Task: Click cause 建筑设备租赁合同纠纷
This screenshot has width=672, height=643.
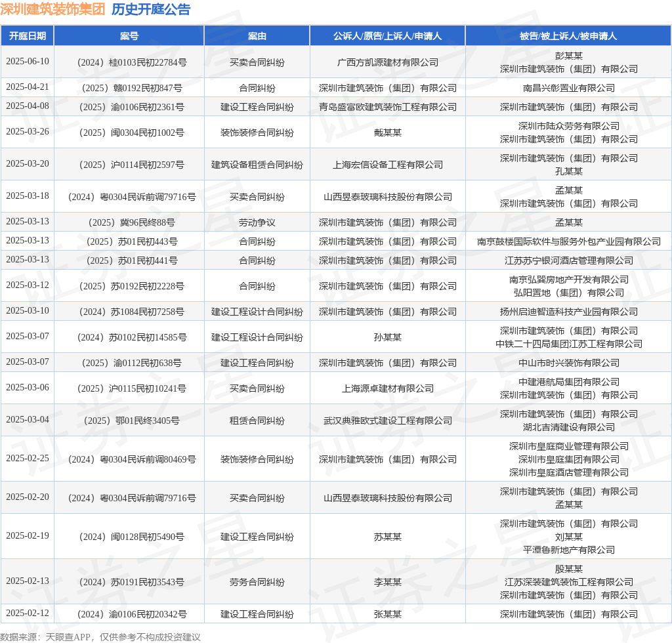Action: click(257, 165)
